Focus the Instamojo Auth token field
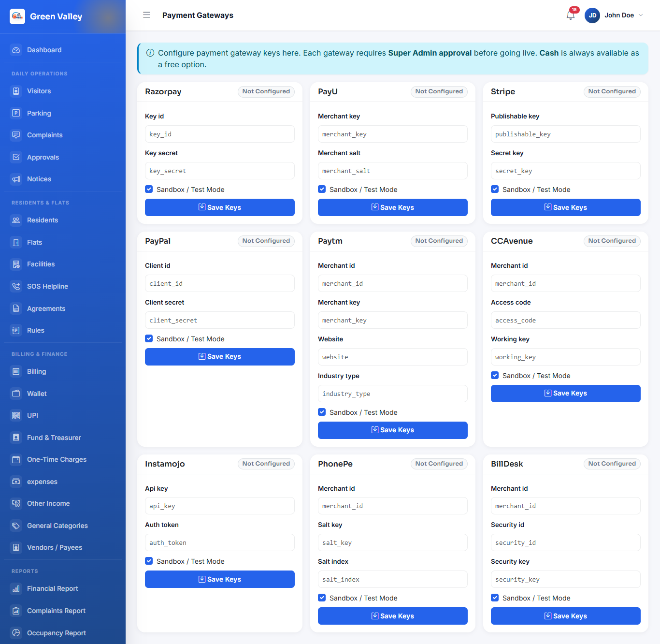The height and width of the screenshot is (644, 660). 220,542
